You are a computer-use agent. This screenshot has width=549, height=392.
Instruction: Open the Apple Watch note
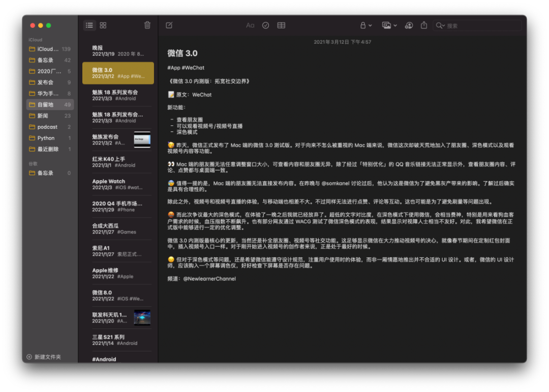[118, 184]
